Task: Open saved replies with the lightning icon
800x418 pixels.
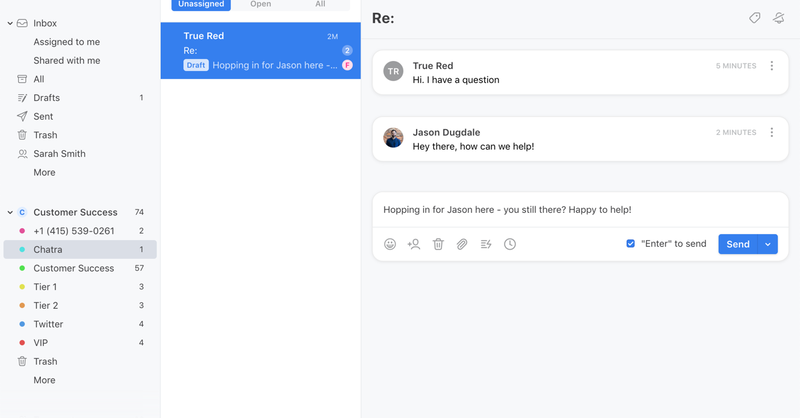Action: click(486, 244)
